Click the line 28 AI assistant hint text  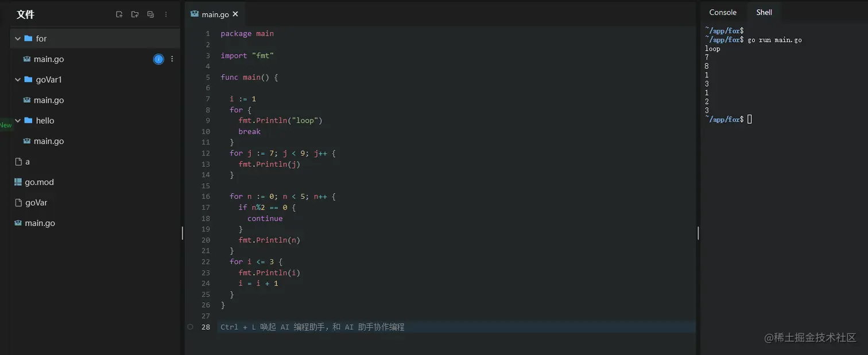(313, 327)
